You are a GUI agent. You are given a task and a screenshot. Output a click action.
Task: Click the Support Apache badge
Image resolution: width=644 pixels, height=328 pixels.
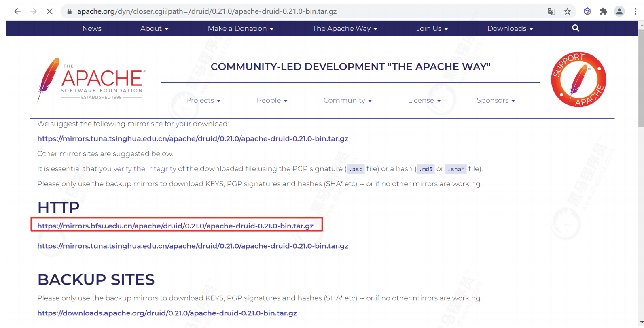click(x=578, y=79)
